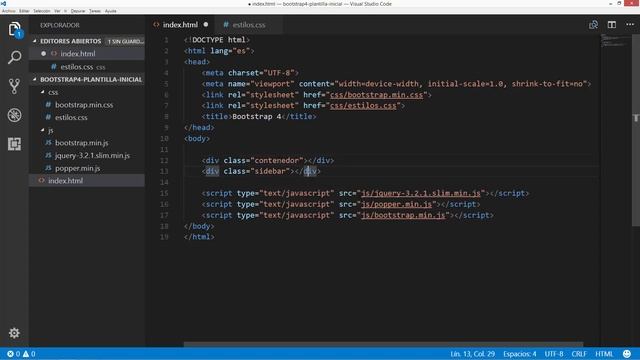
Task: Open the Extensions view icon
Action: [x=14, y=144]
